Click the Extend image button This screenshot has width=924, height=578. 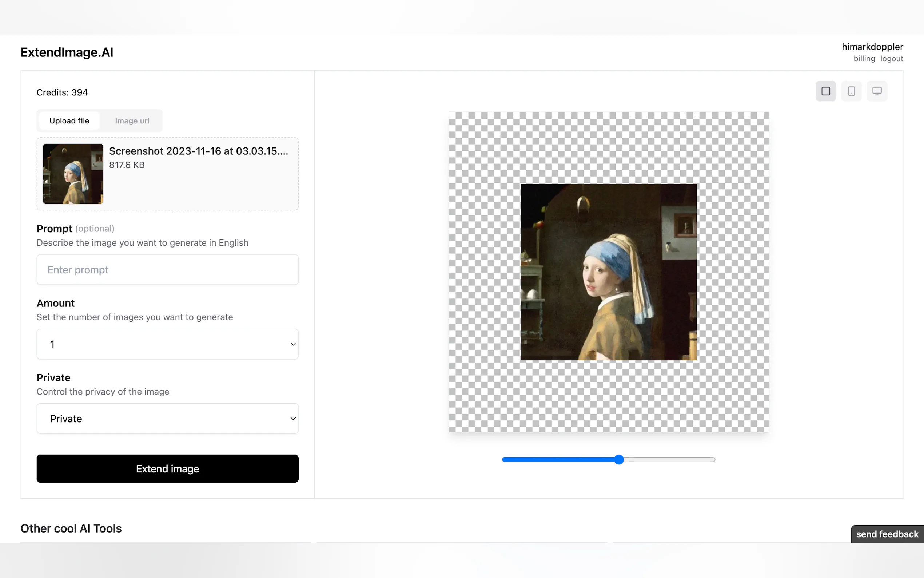tap(167, 468)
